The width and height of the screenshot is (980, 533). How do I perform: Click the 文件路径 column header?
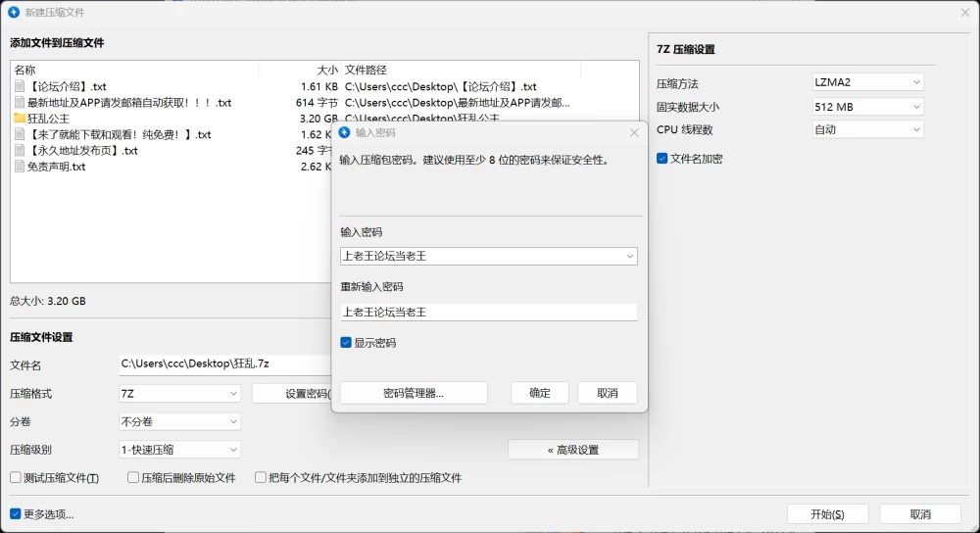[x=461, y=70]
